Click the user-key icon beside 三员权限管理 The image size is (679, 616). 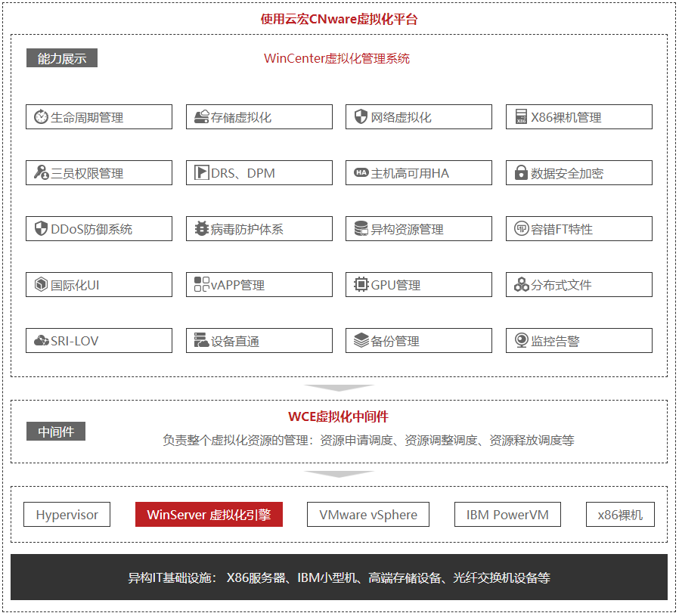[x=42, y=173]
